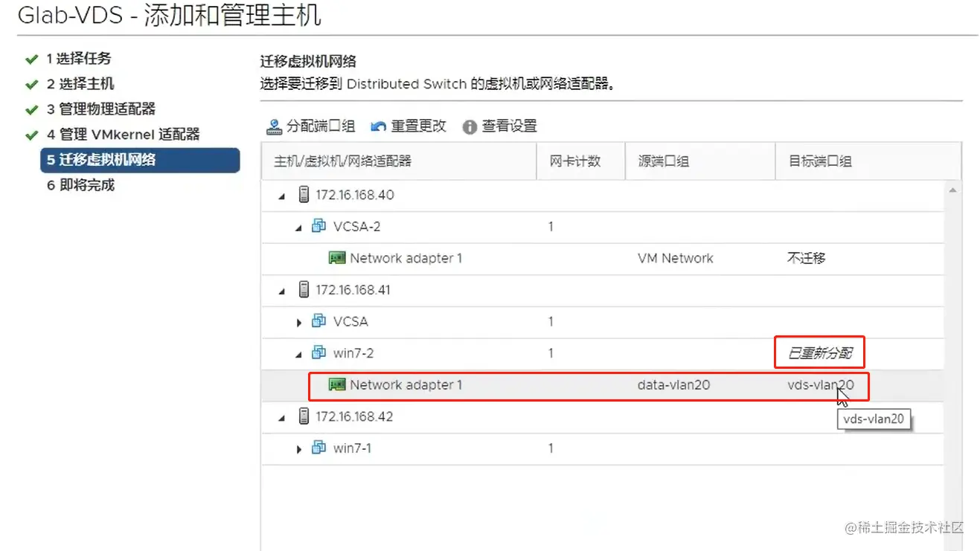Screen dimensions: 980x551
Task: Click vds-vlan20 cell in win7-2 adapter row
Action: 821,384
